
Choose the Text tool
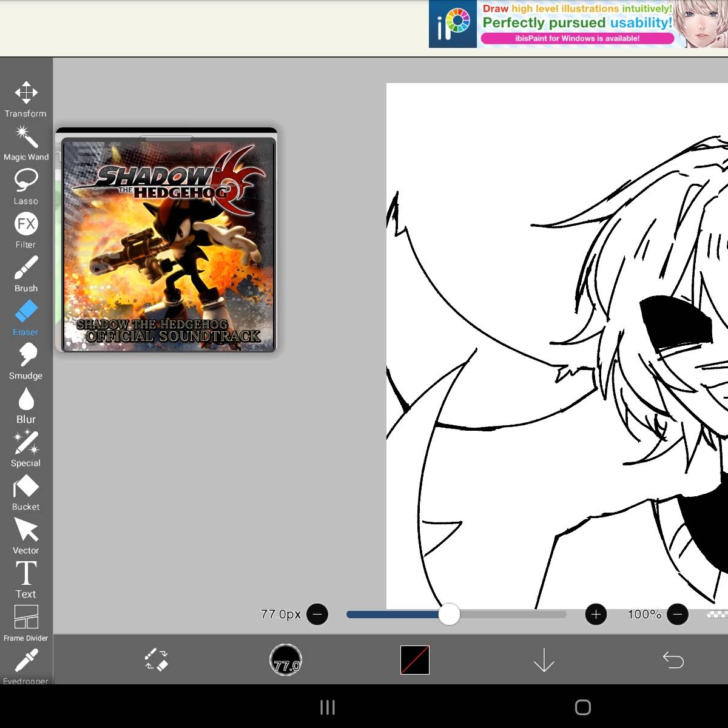[x=26, y=580]
